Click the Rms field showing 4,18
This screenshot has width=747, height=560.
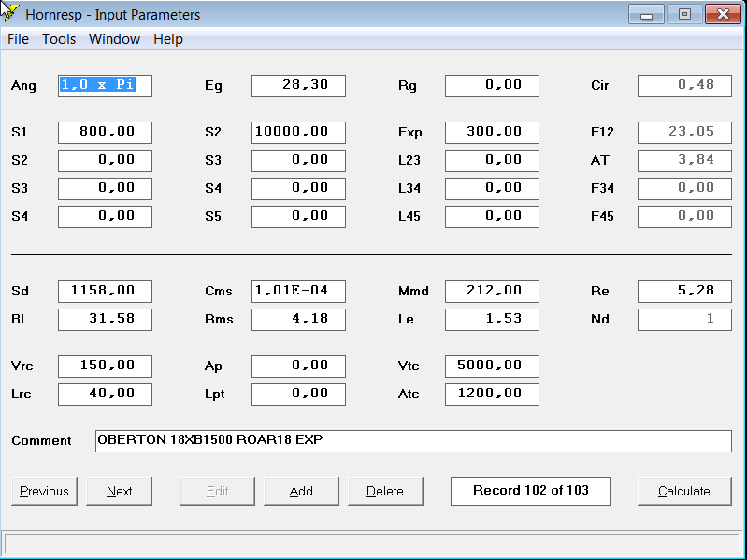pyautogui.click(x=298, y=320)
